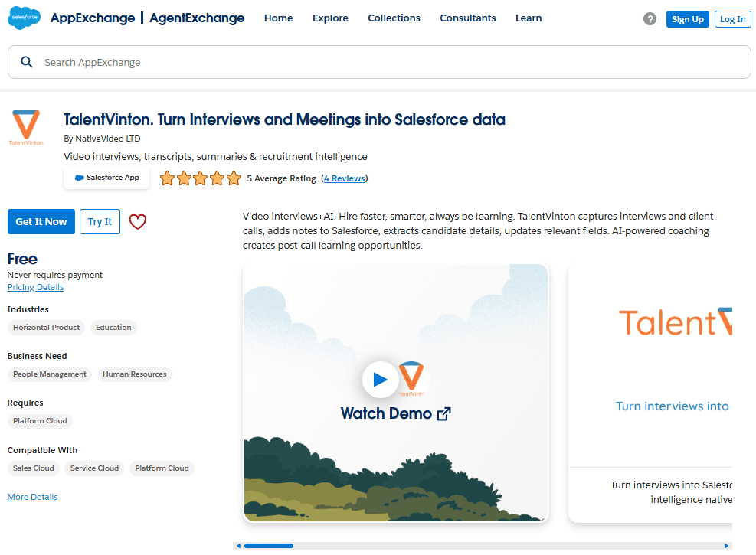756x555 pixels.
Task: Click the Log In button
Action: [x=732, y=19]
